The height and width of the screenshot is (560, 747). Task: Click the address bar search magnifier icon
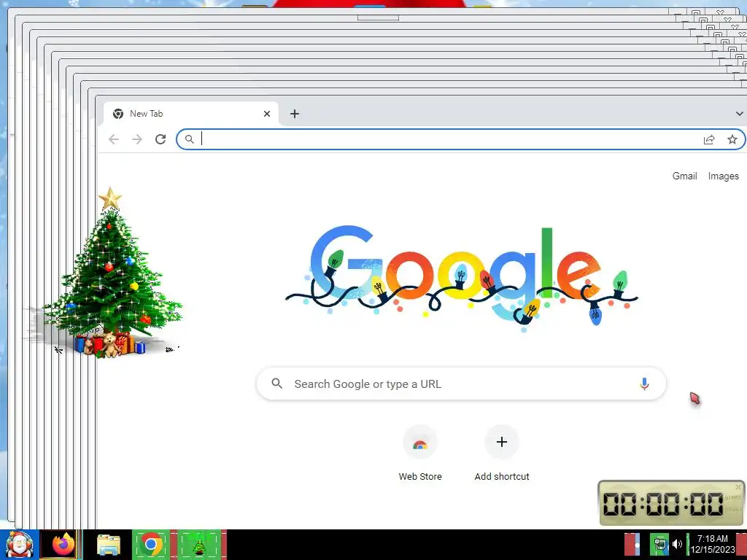189,139
